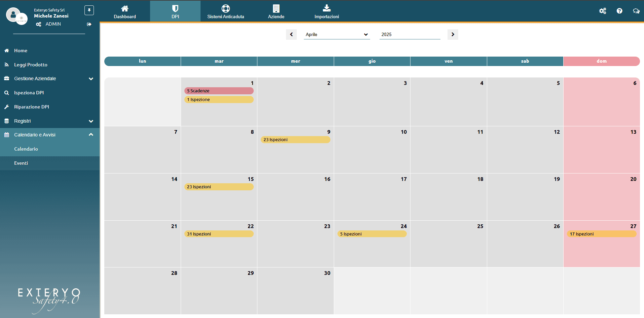The width and height of the screenshot is (644, 318).
Task: Open the 23 Ispezioni badge on April 15
Action: point(219,187)
